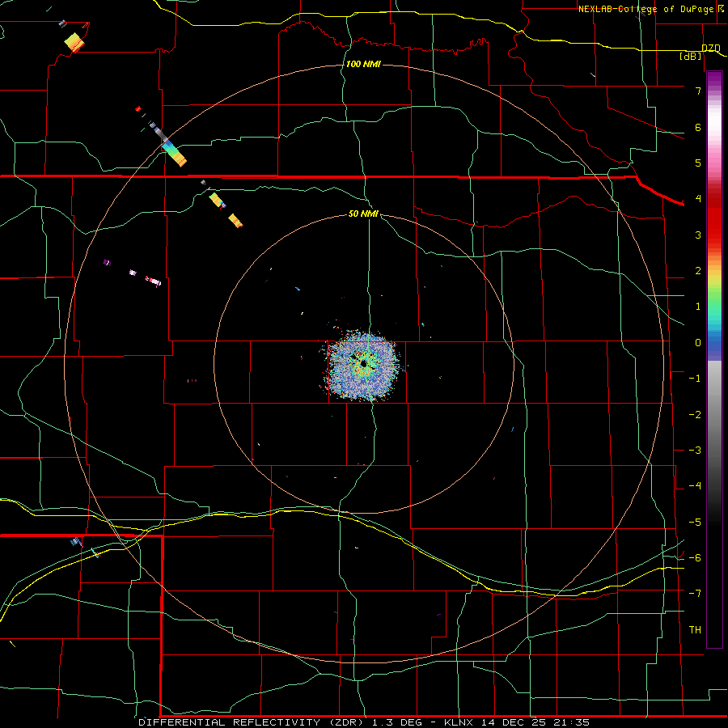The width and height of the screenshot is (728, 728).
Task: Click the 7 value on the dB scale
Action: pyautogui.click(x=698, y=91)
